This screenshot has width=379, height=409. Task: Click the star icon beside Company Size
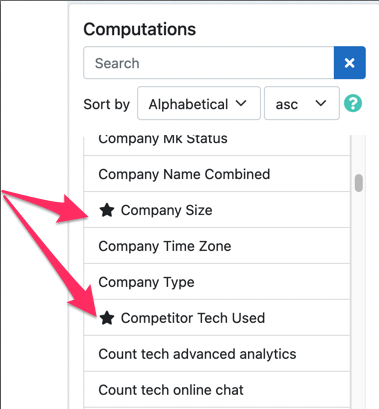tap(107, 210)
